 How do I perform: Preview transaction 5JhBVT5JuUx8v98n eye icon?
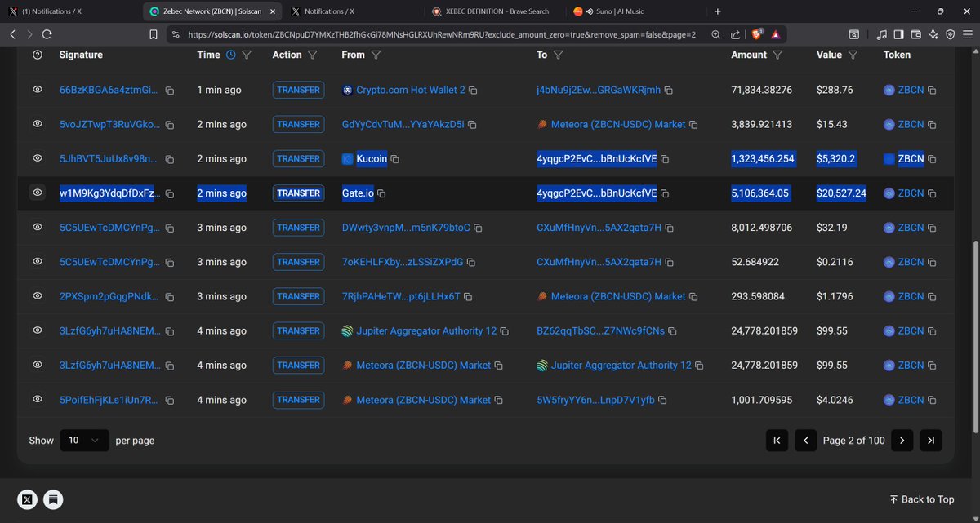point(38,159)
